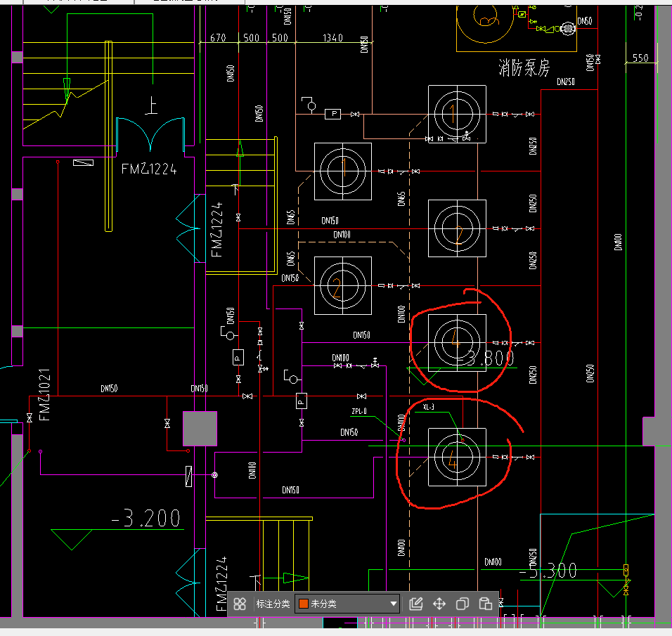The height and width of the screenshot is (636, 672).
Task: Click the orange color swatch beside 未分类
Action: click(304, 604)
